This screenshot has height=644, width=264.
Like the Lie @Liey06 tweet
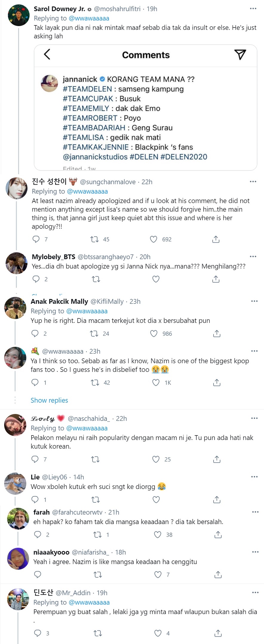tap(156, 499)
